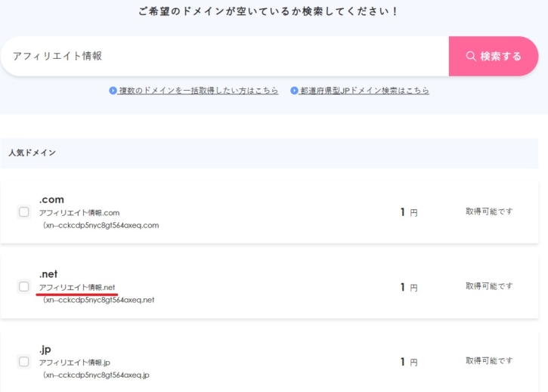The image size is (548, 392).
Task: Click the .net heading text
Action: click(48, 274)
